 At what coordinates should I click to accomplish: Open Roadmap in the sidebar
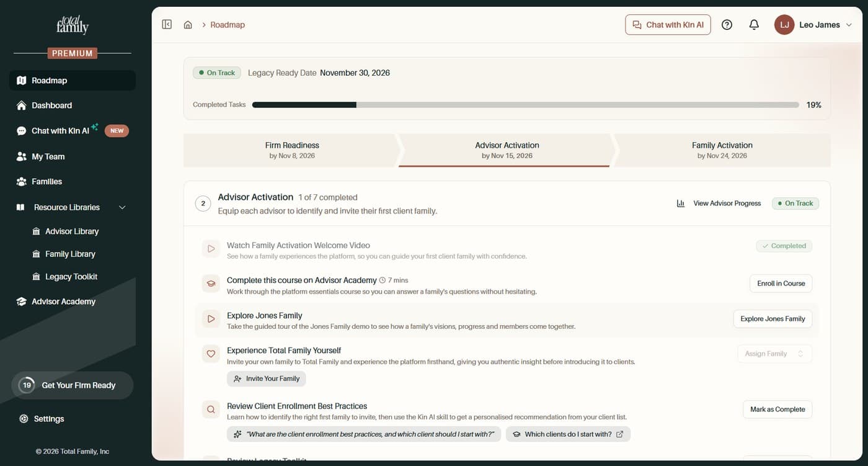click(x=73, y=81)
